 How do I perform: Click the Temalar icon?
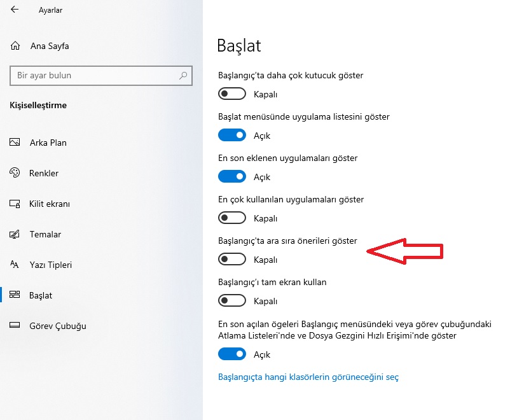[15, 234]
